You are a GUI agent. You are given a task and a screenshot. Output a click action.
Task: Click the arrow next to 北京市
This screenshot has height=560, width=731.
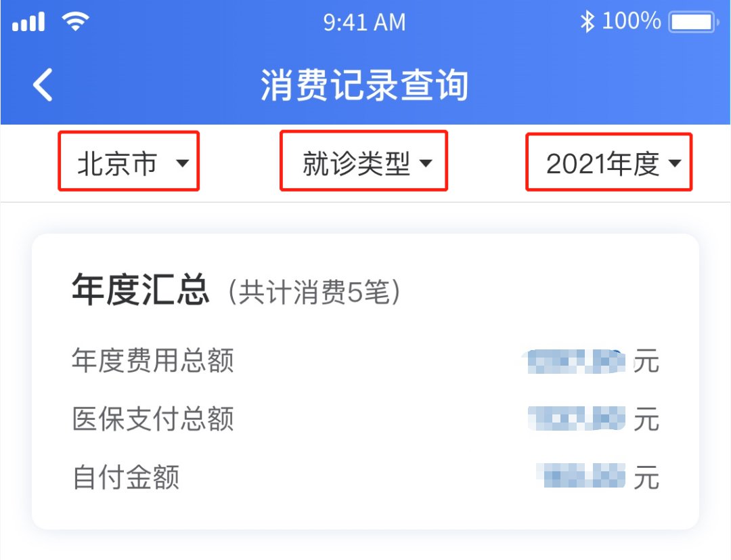click(182, 163)
